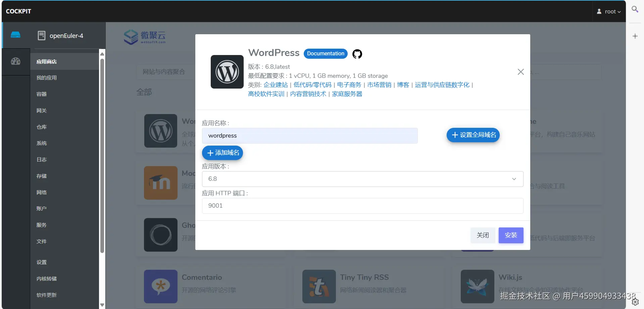Open the dashboard gauge icon in left rail
Image resolution: width=644 pixels, height=309 pixels.
click(x=15, y=61)
